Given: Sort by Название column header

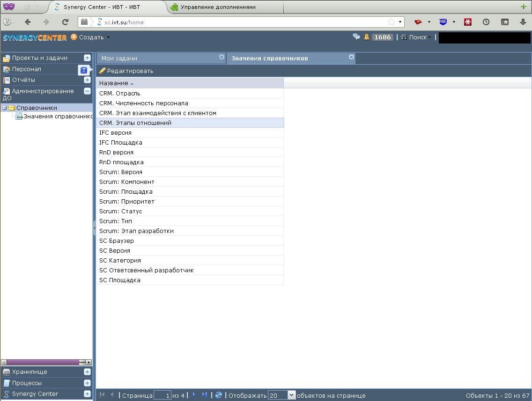Looking at the screenshot, I should click(x=190, y=83).
